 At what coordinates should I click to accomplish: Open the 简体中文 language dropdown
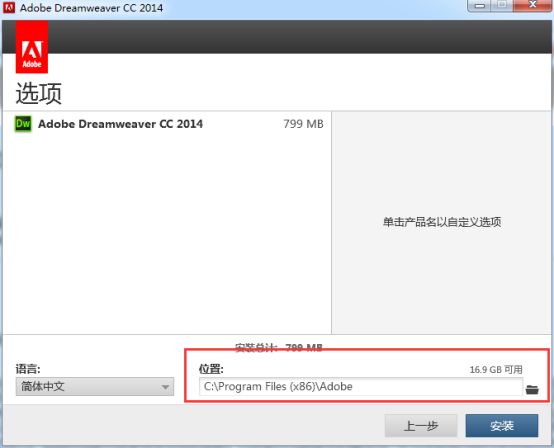click(x=95, y=387)
